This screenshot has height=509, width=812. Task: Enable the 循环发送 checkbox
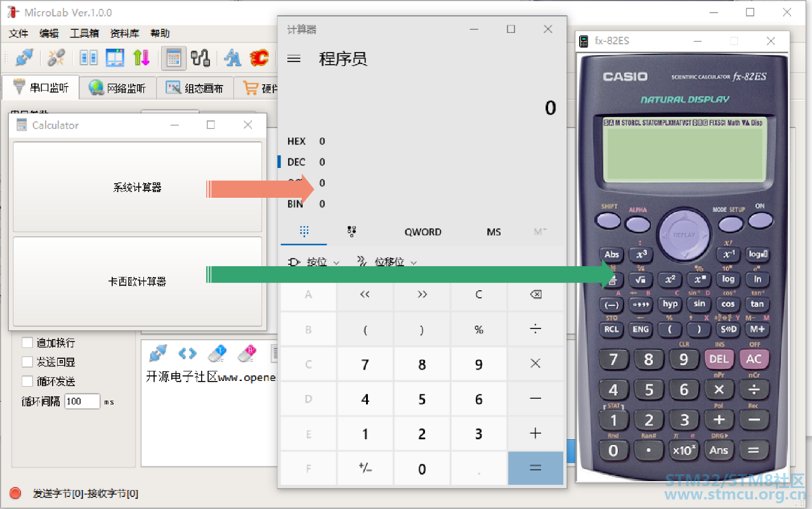coord(27,381)
